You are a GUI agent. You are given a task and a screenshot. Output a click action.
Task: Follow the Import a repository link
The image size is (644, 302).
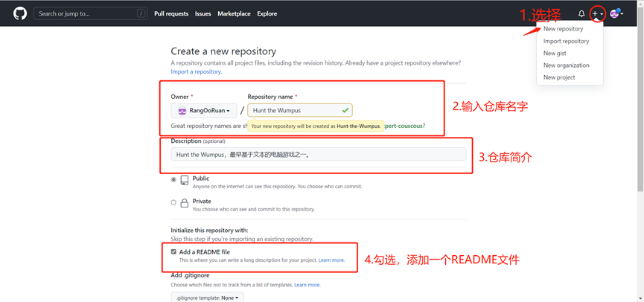point(197,71)
